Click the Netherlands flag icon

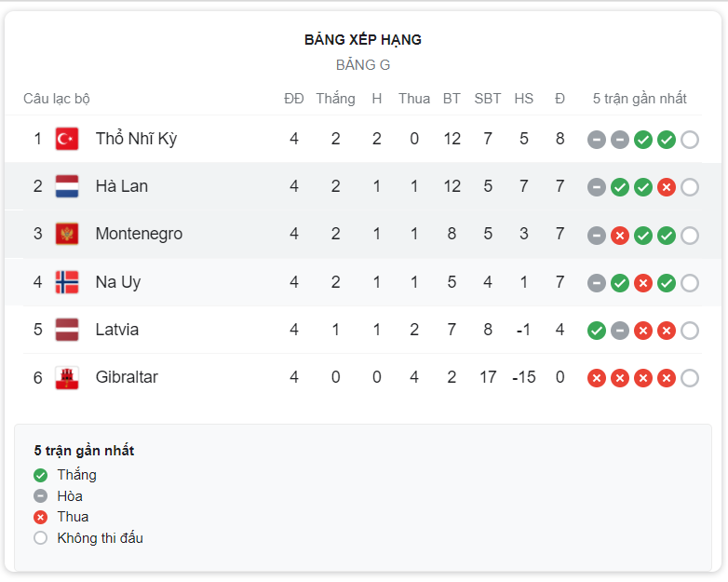(67, 186)
